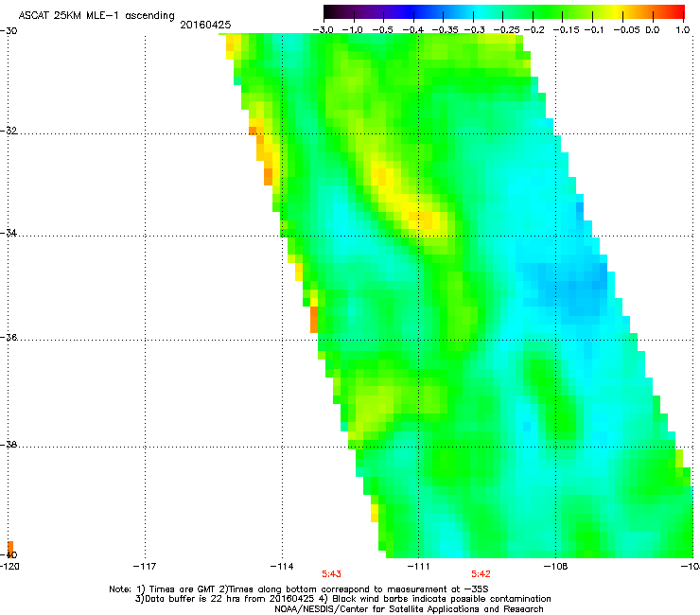Image resolution: width=700 pixels, height=615 pixels.
Task: Click the '-36' latitude axis label
Action: [9, 337]
